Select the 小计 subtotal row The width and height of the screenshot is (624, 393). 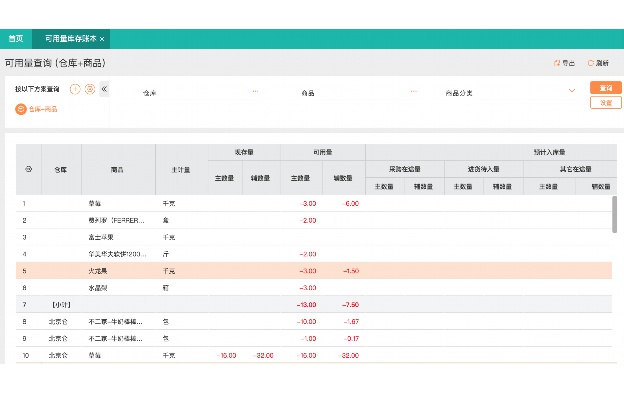pos(314,305)
